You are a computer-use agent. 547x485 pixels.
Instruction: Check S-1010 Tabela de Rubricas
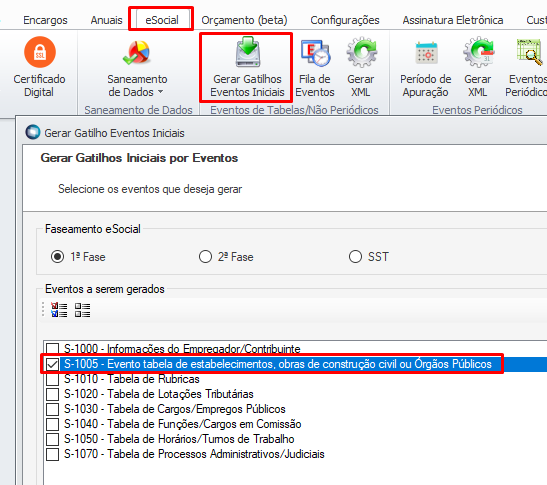(x=53, y=379)
